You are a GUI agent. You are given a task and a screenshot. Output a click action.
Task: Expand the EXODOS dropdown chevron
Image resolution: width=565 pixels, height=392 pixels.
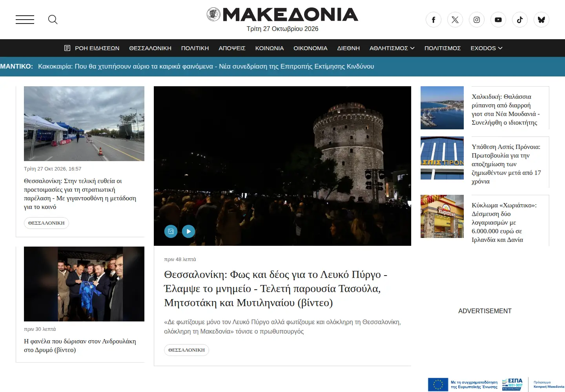click(x=500, y=48)
